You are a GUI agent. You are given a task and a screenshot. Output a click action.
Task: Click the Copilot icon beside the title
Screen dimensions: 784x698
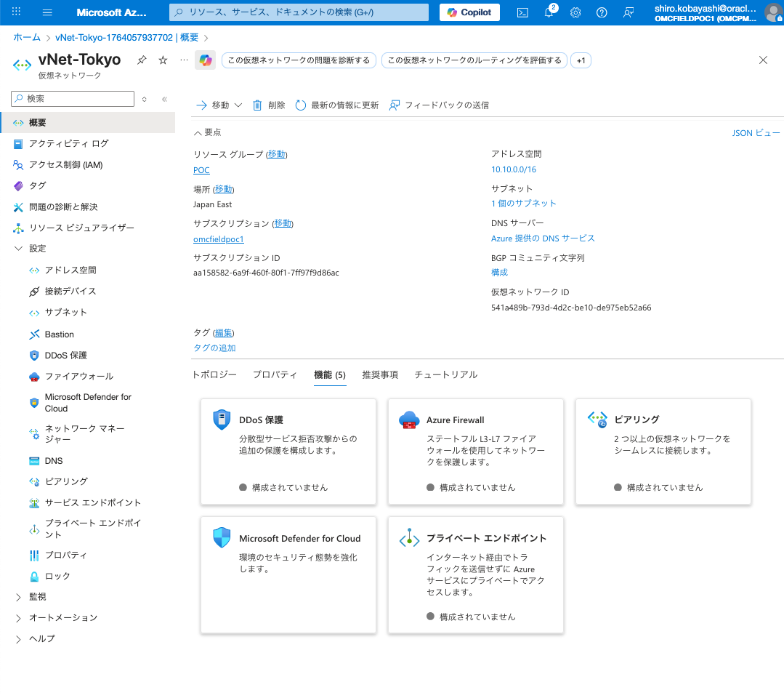tap(205, 60)
